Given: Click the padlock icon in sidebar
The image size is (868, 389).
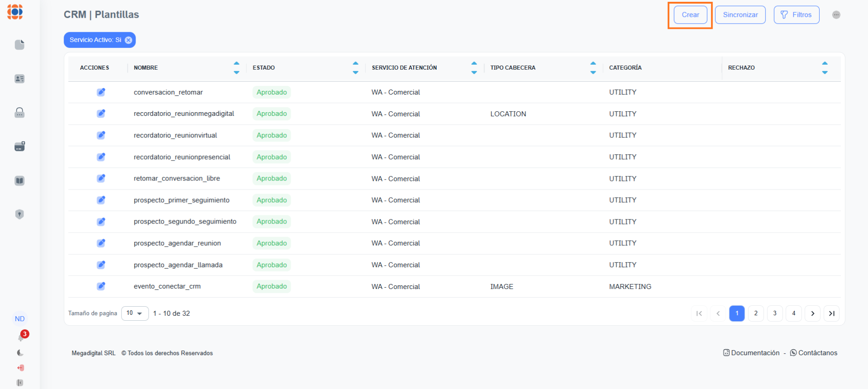Looking at the screenshot, I should [19, 113].
